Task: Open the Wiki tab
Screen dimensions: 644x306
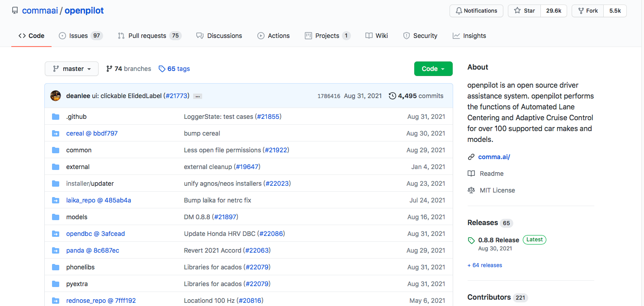Action: coord(376,36)
